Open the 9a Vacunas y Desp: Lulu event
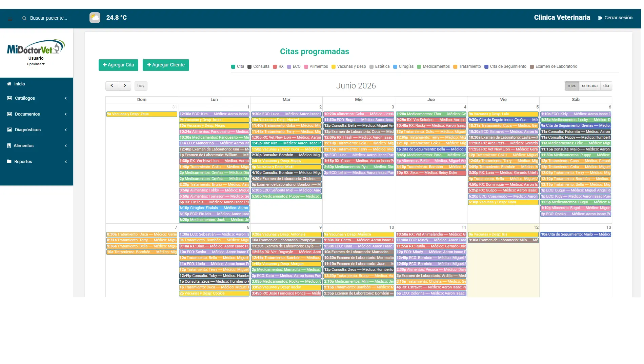Viewport: 644px width, 364px height. [x=503, y=114]
